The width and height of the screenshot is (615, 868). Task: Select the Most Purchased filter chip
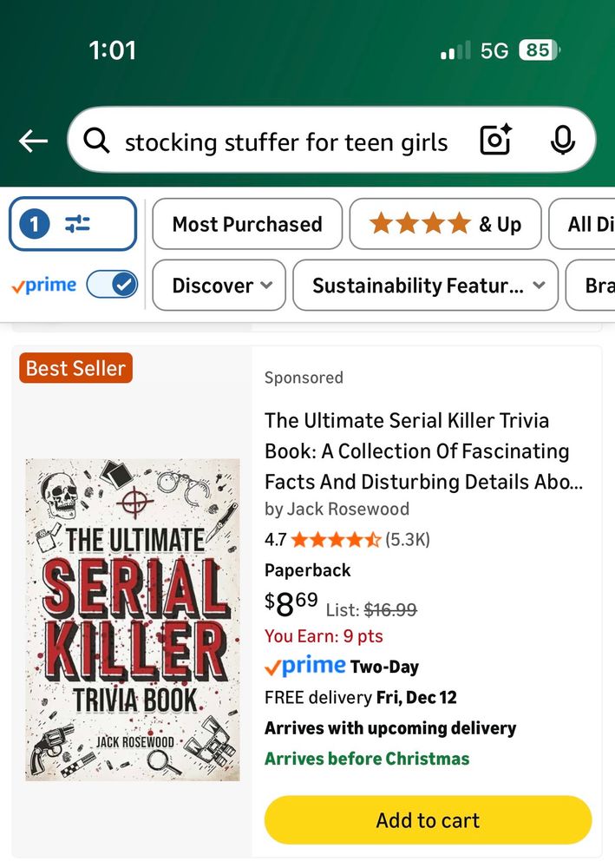coord(247,224)
